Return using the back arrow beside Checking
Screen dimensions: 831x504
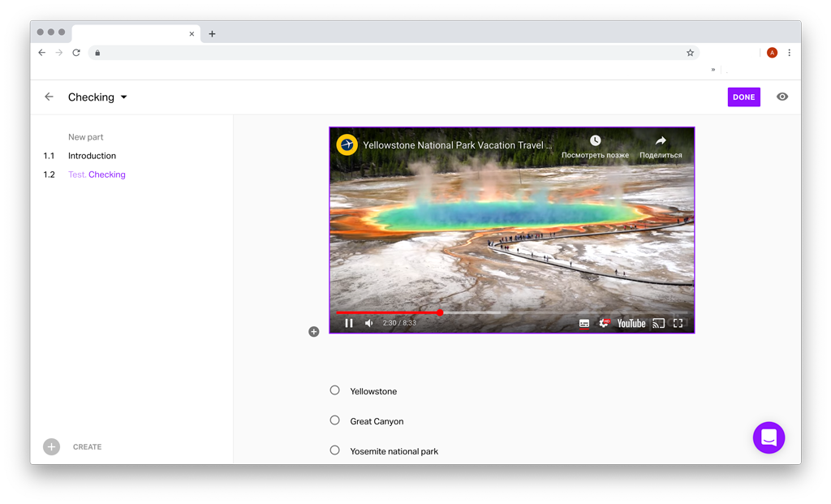(49, 97)
